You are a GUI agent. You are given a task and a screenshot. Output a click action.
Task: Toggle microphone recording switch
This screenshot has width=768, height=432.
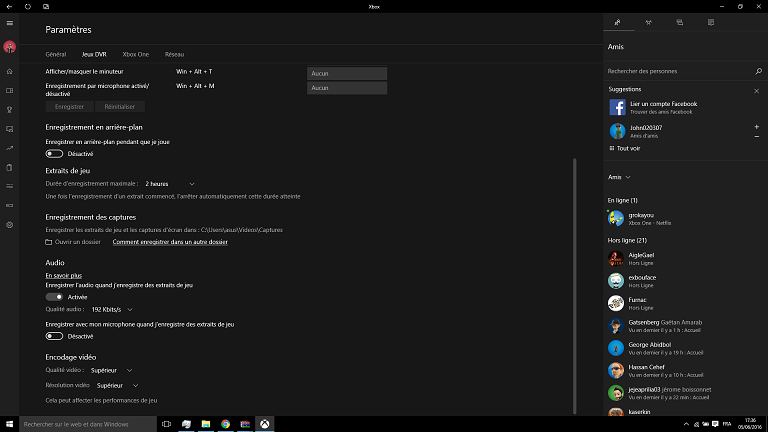pos(54,336)
